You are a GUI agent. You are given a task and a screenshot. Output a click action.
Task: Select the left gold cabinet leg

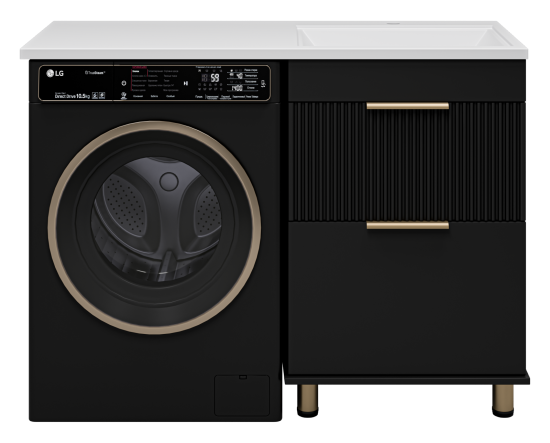[308, 400]
